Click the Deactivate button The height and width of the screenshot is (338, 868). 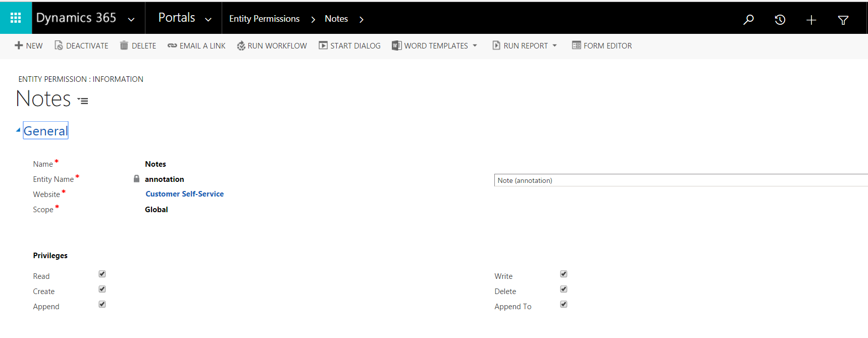tap(81, 45)
